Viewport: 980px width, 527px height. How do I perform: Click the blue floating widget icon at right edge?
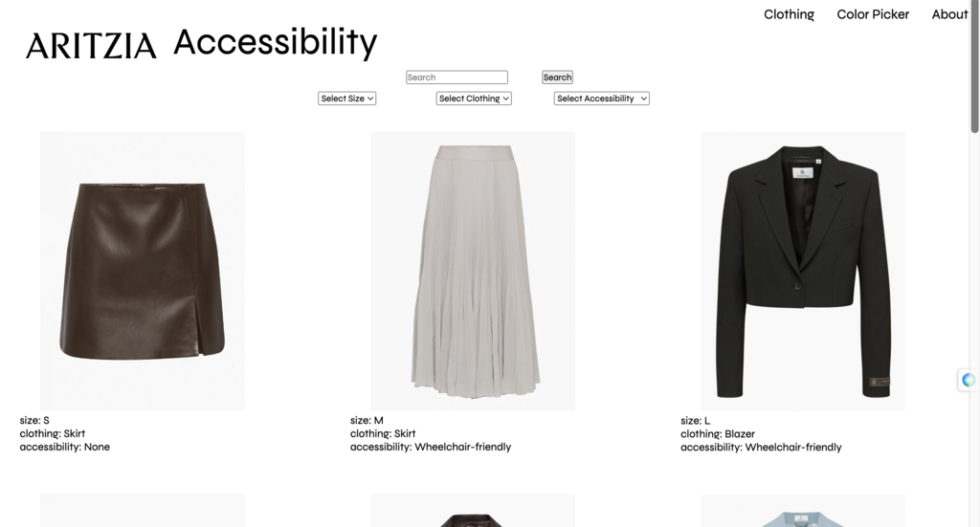968,380
